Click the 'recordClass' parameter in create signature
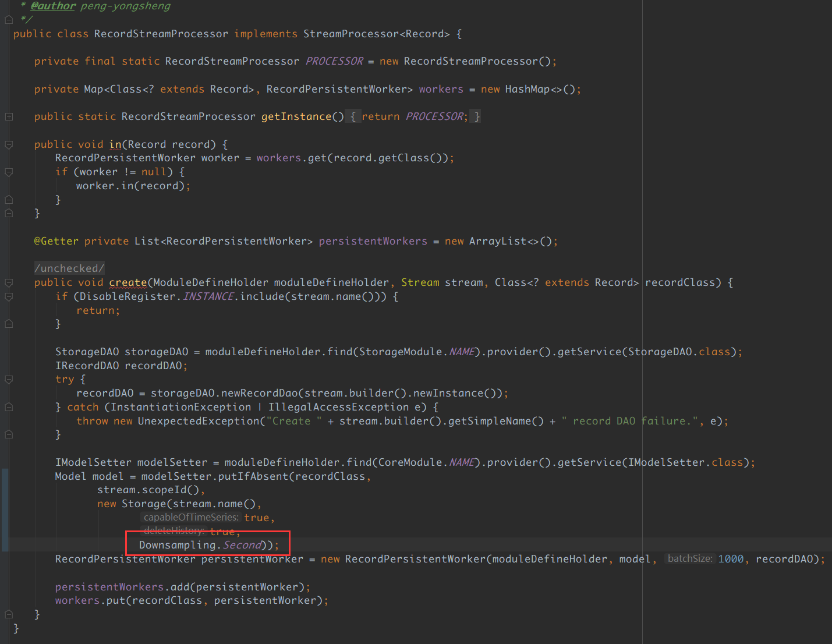 (x=680, y=282)
